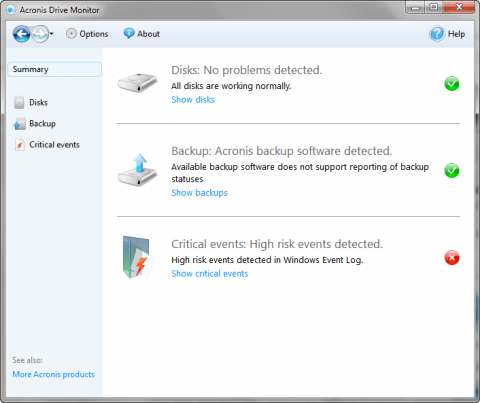Open the About label in toolbar
480x403 pixels.
(149, 34)
